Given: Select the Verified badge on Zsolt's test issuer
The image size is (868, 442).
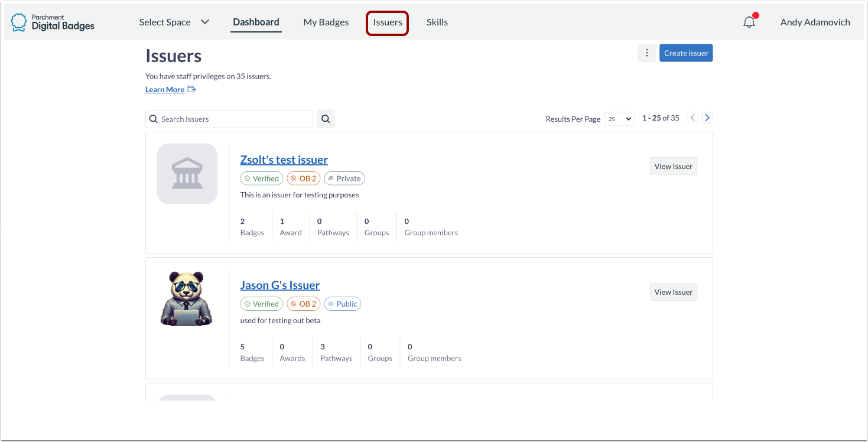Looking at the screenshot, I should click(261, 178).
